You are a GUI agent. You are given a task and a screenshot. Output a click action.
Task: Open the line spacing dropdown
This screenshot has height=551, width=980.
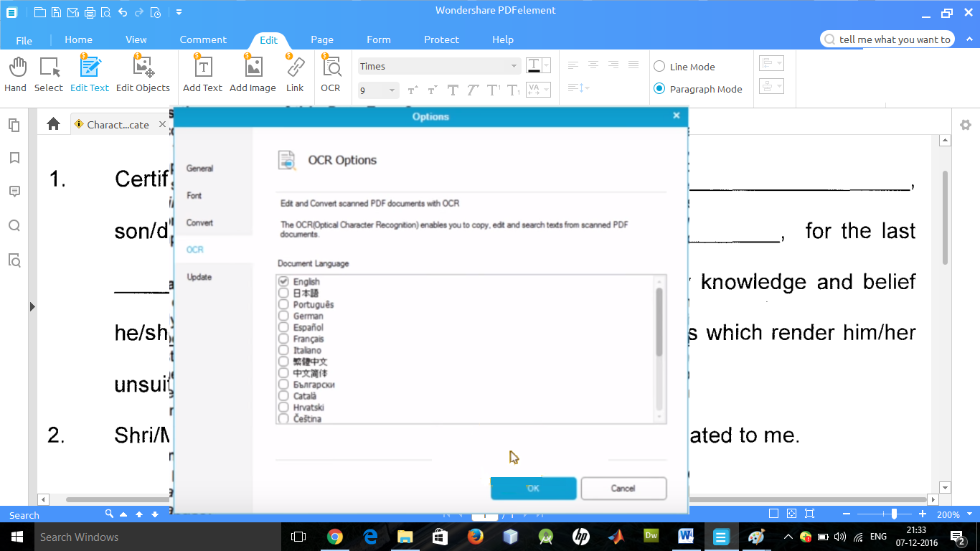coord(578,88)
